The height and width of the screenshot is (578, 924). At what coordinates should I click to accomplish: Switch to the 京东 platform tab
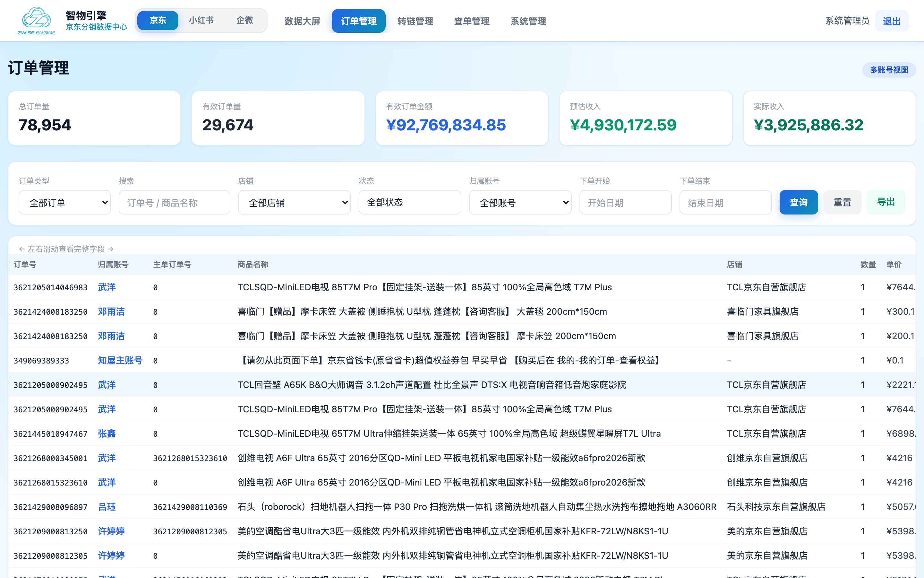[158, 21]
